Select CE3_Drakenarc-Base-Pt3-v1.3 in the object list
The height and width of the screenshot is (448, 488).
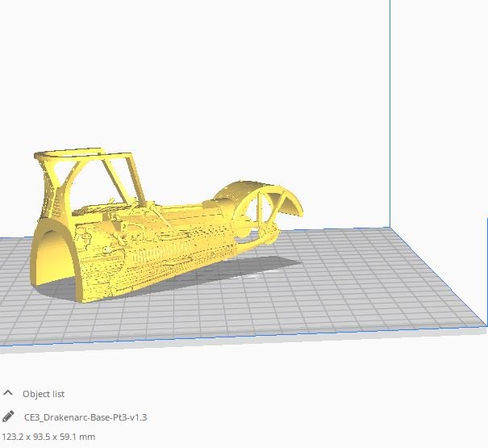pos(86,417)
